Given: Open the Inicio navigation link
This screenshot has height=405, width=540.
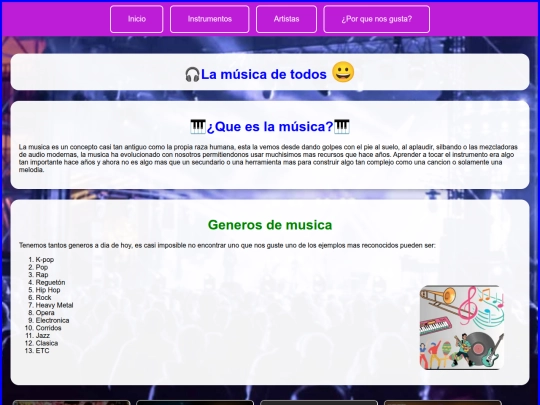Looking at the screenshot, I should (x=137, y=19).
